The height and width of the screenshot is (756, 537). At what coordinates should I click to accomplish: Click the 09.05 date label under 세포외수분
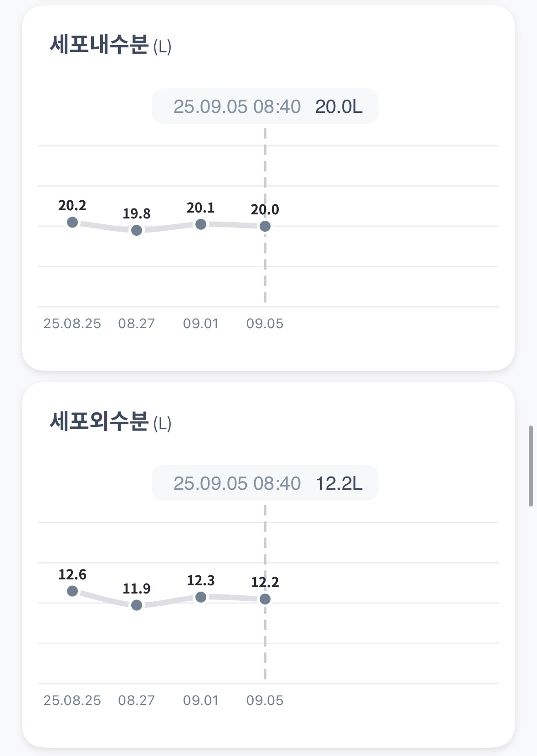(265, 700)
